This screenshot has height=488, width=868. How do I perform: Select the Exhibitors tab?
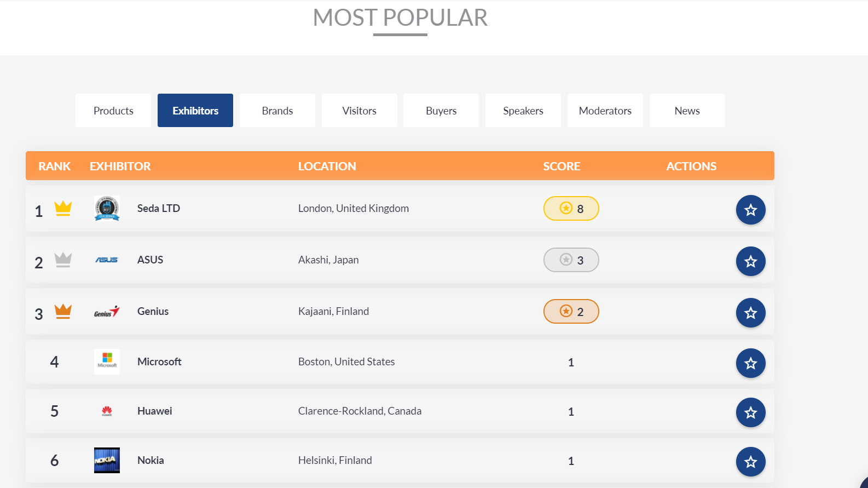[195, 110]
